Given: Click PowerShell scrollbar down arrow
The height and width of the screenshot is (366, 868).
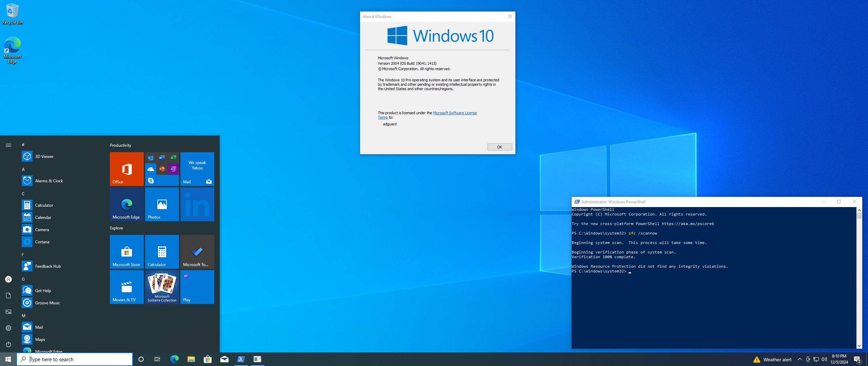Looking at the screenshot, I should (859, 346).
